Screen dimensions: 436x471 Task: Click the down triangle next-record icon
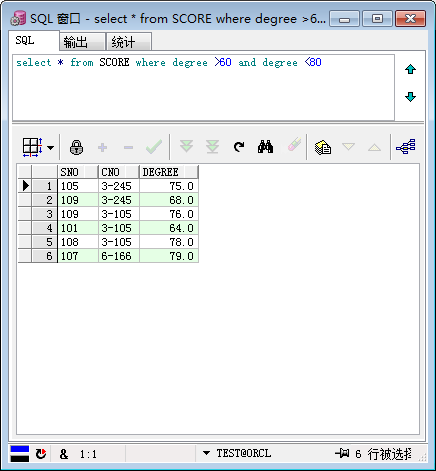point(348,146)
